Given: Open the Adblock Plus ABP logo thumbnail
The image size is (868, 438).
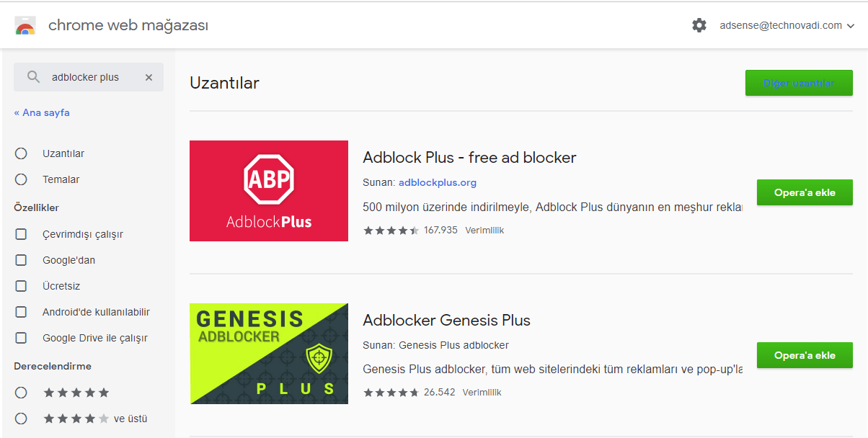Looking at the screenshot, I should [x=269, y=191].
